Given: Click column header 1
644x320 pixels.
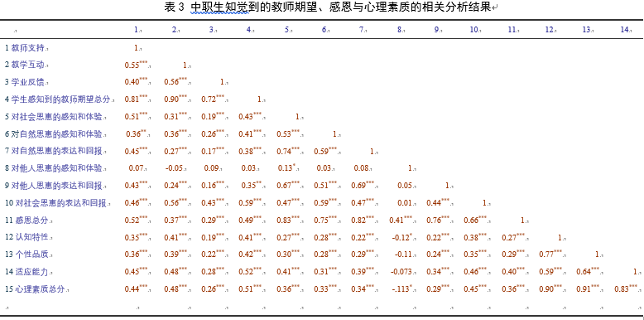Looking at the screenshot, I should 136,30.
